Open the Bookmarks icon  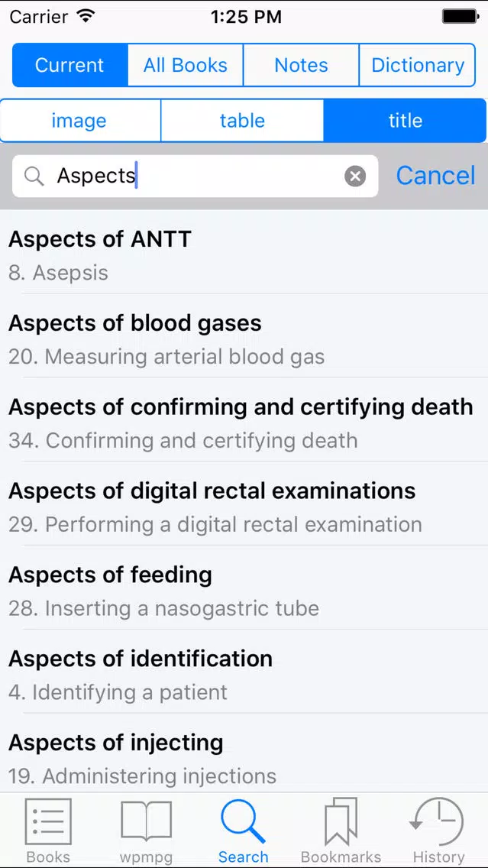341,821
